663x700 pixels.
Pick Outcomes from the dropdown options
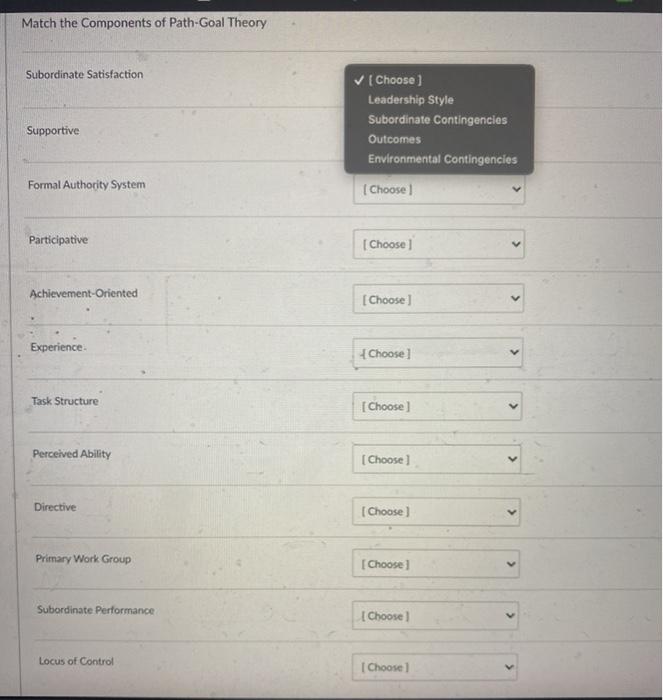pos(394,139)
